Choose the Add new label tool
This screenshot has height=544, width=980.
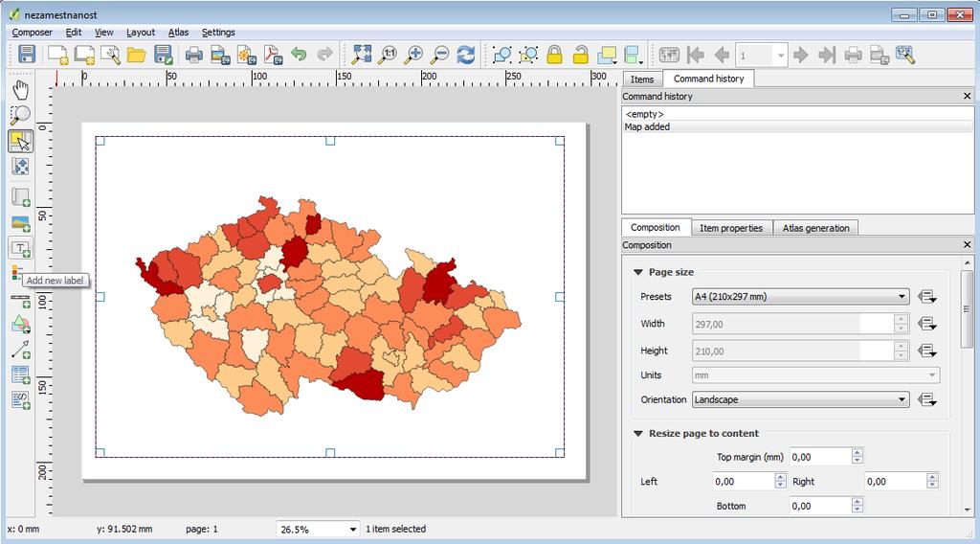point(21,249)
